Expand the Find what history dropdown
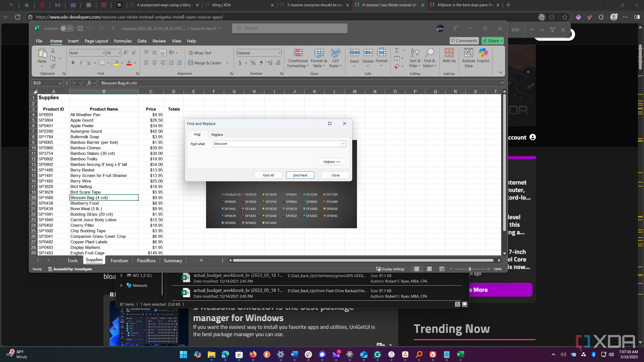This screenshot has height=362, width=644. coord(343,144)
